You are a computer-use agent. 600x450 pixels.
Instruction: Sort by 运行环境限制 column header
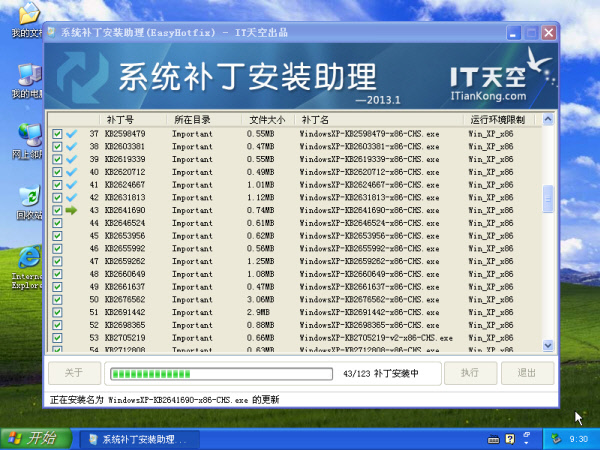click(499, 120)
